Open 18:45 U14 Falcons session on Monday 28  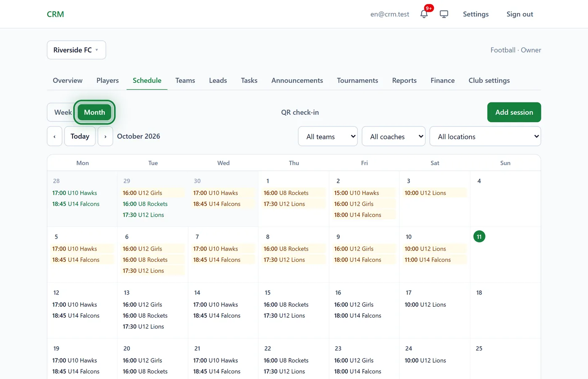point(82,204)
